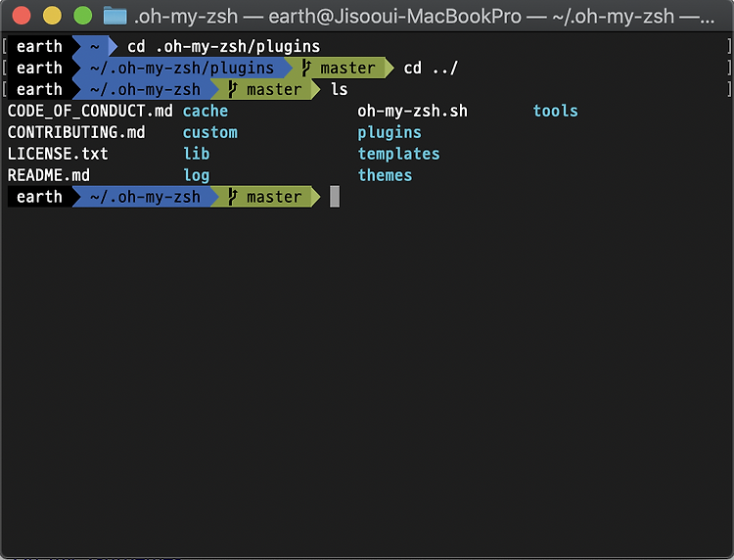Click the folder proxy icon in title bar
734x560 pixels.
click(x=115, y=16)
